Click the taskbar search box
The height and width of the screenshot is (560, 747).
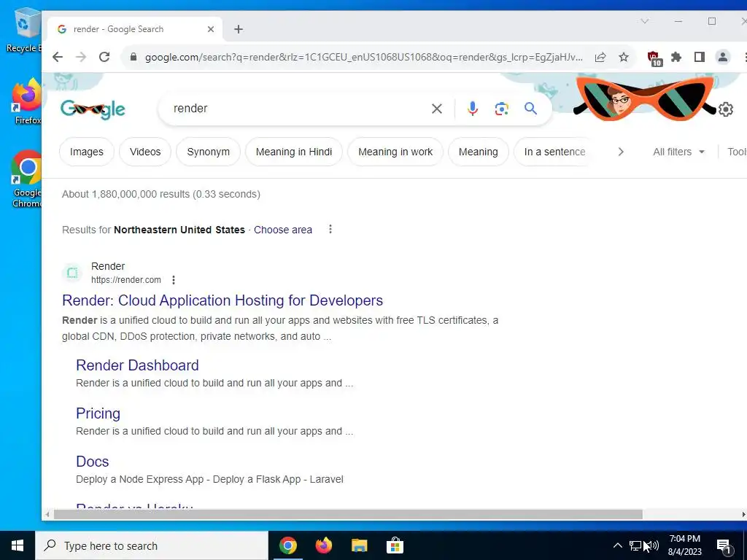point(152,545)
